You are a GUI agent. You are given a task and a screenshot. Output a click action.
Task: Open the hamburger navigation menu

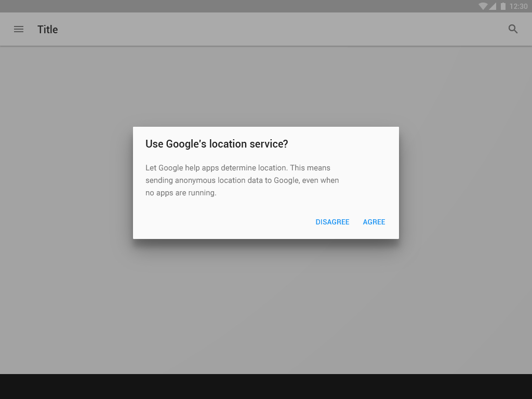pyautogui.click(x=19, y=29)
